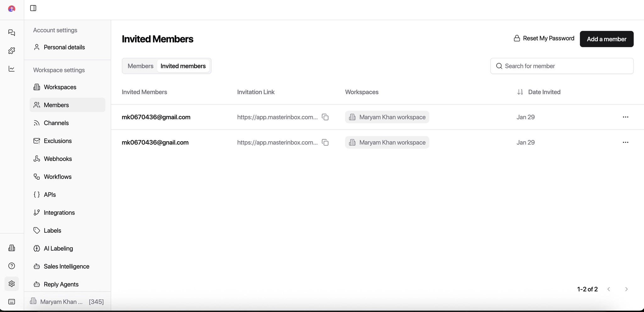644x312 pixels.
Task: Open row actions menu for mk0670436@gmail.com
Action: [x=625, y=117]
